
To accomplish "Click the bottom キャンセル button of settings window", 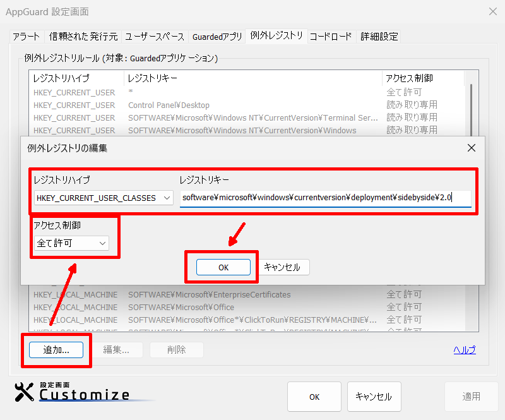I will coord(374,397).
